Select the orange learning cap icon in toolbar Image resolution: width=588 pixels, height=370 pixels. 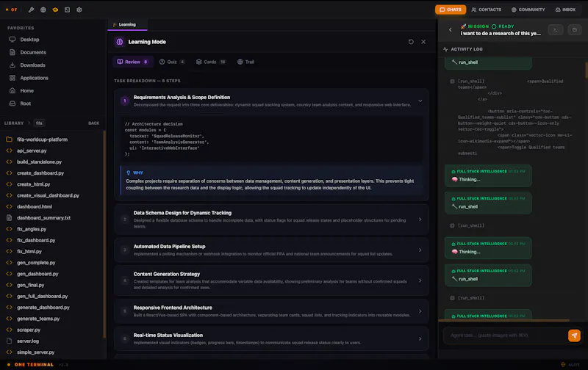pyautogui.click(x=55, y=10)
